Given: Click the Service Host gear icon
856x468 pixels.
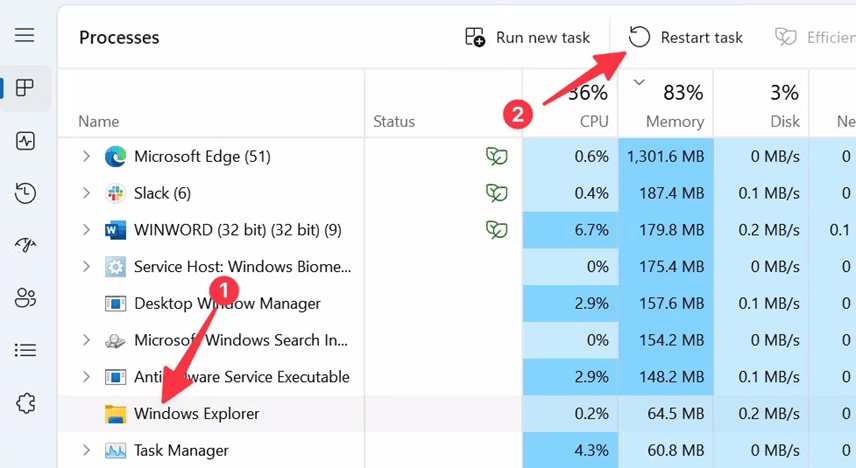Looking at the screenshot, I should 115,266.
